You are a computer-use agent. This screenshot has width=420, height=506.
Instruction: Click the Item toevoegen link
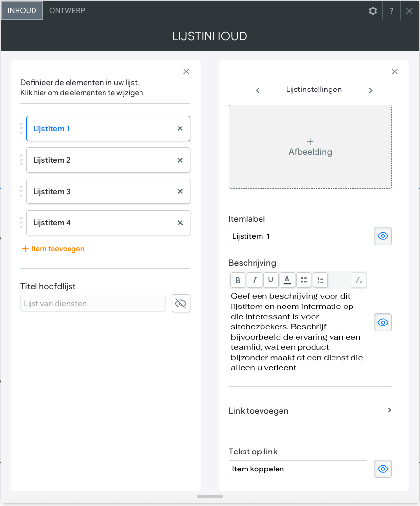[53, 249]
